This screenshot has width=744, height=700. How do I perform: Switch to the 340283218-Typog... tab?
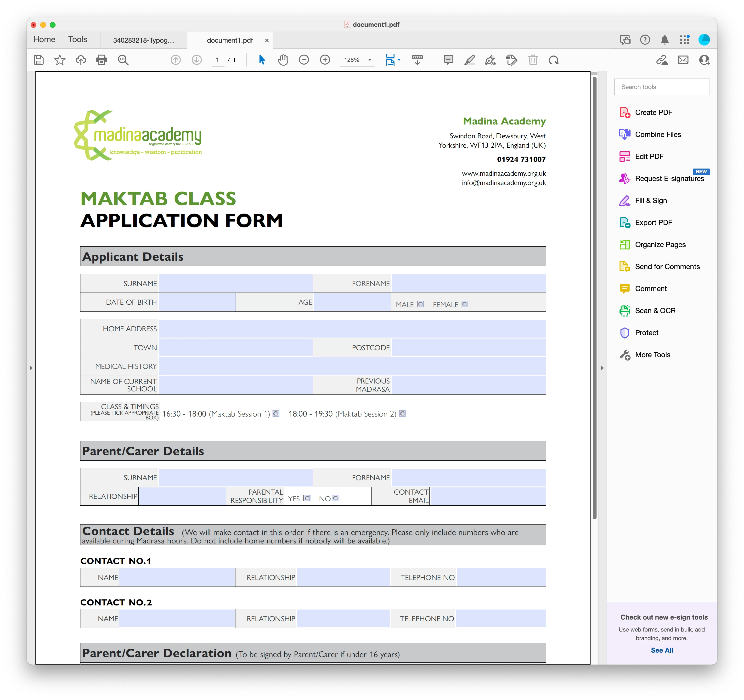(143, 40)
